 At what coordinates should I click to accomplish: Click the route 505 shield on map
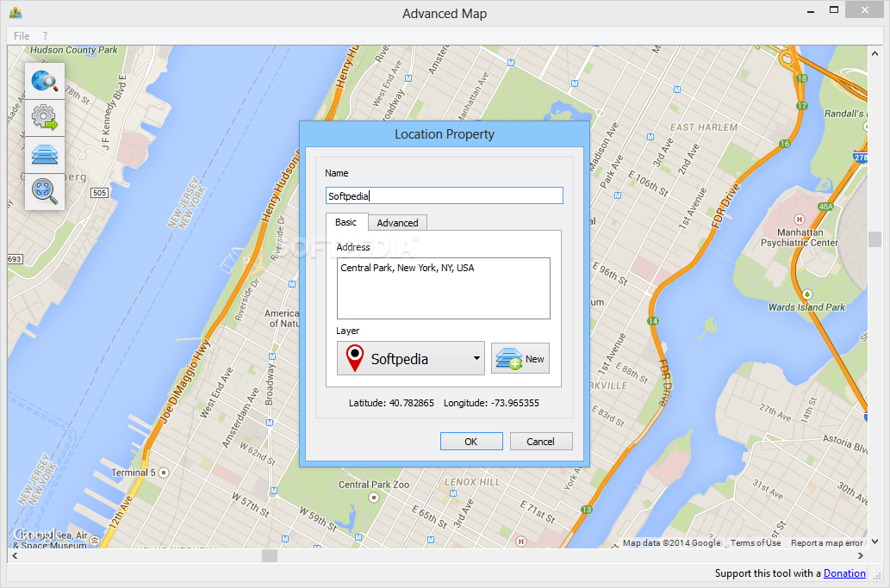coord(99,193)
